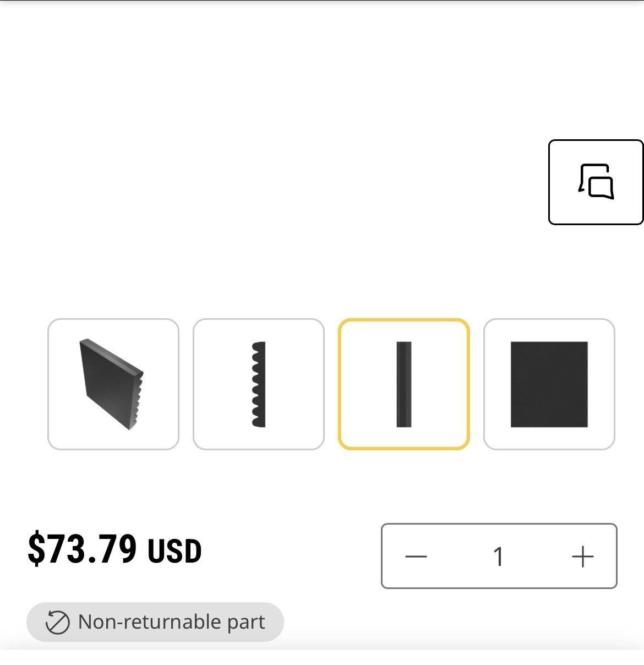
Task: Click the minus icon in quantity stepper
Action: click(416, 556)
